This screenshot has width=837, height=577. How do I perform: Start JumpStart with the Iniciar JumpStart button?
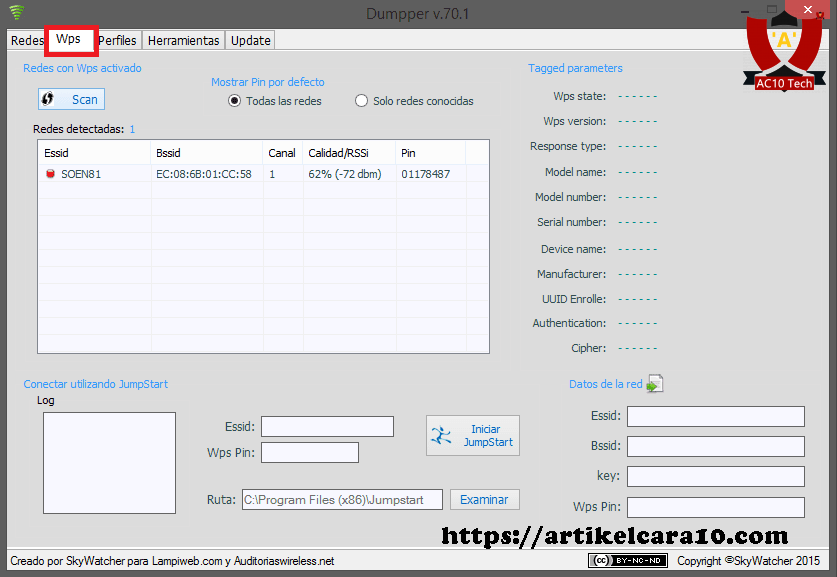click(473, 436)
